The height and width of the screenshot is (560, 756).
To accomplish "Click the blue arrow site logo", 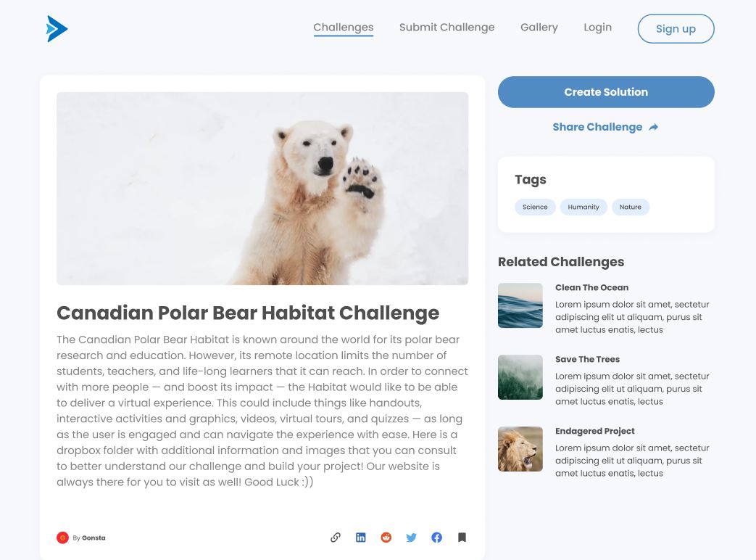I will (57, 29).
